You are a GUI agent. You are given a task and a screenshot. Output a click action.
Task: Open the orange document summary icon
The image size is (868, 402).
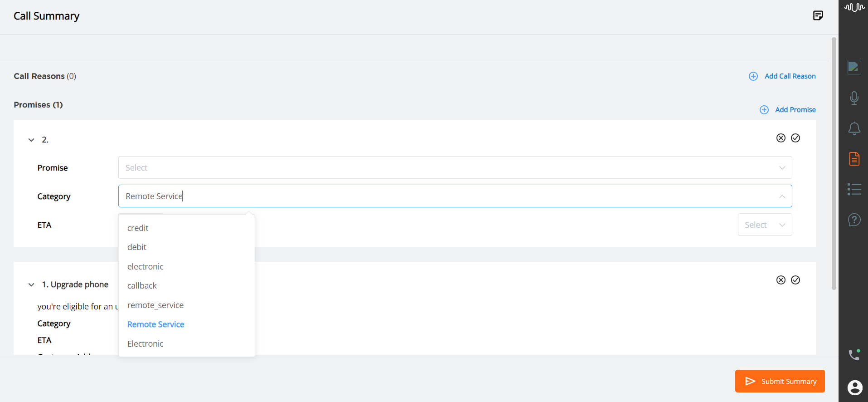(854, 159)
